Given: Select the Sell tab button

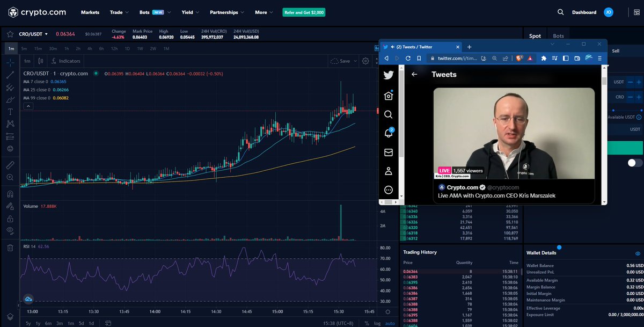Looking at the screenshot, I should pos(616,50).
